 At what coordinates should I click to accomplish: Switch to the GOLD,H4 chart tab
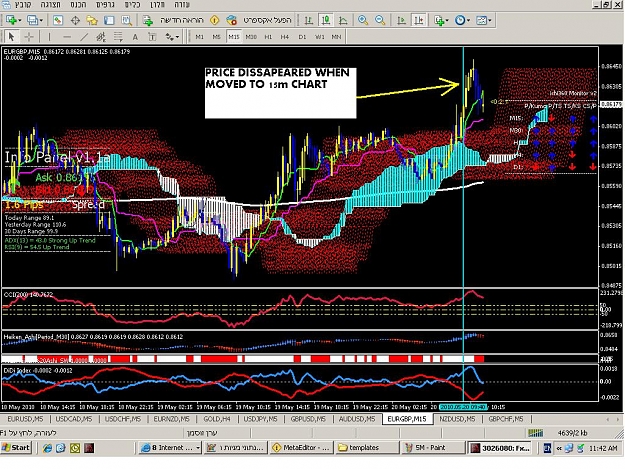pos(217,419)
